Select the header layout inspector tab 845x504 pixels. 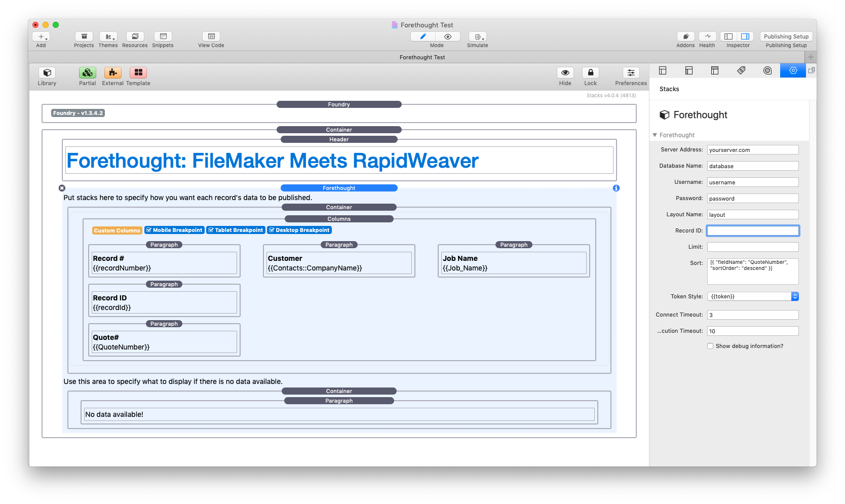click(x=715, y=70)
